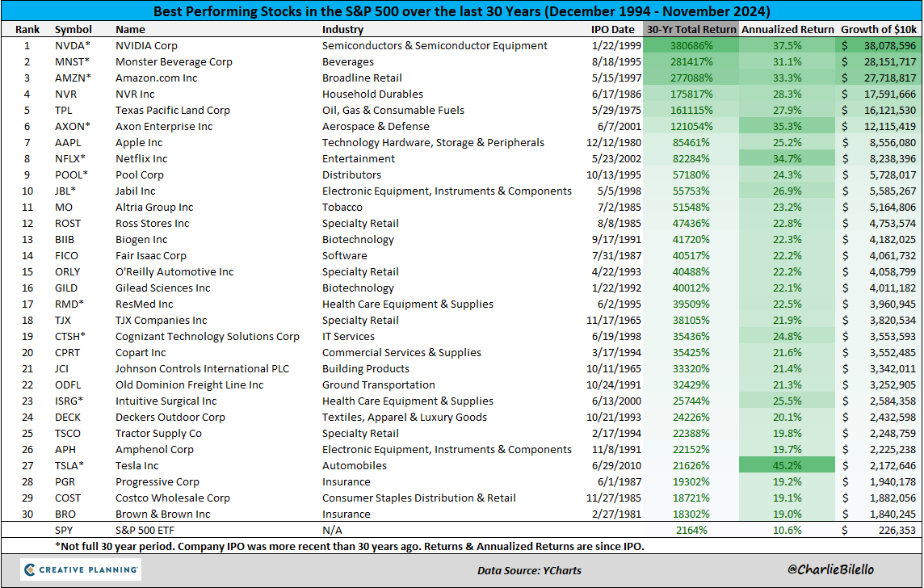
Task: Click the S&P 500 ETF name
Action: (145, 531)
